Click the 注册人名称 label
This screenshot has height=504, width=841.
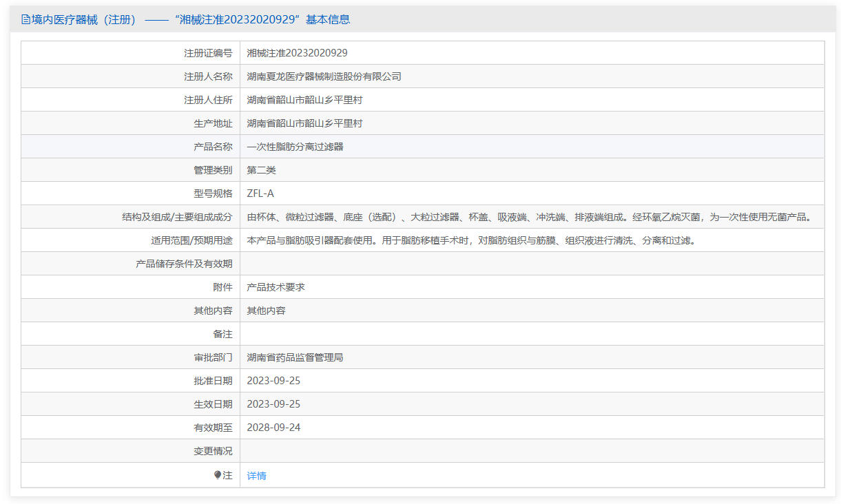click(x=208, y=76)
